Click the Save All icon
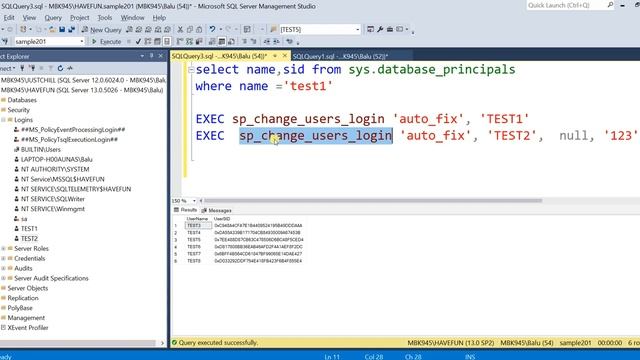This screenshot has height=360, width=640. (x=71, y=29)
